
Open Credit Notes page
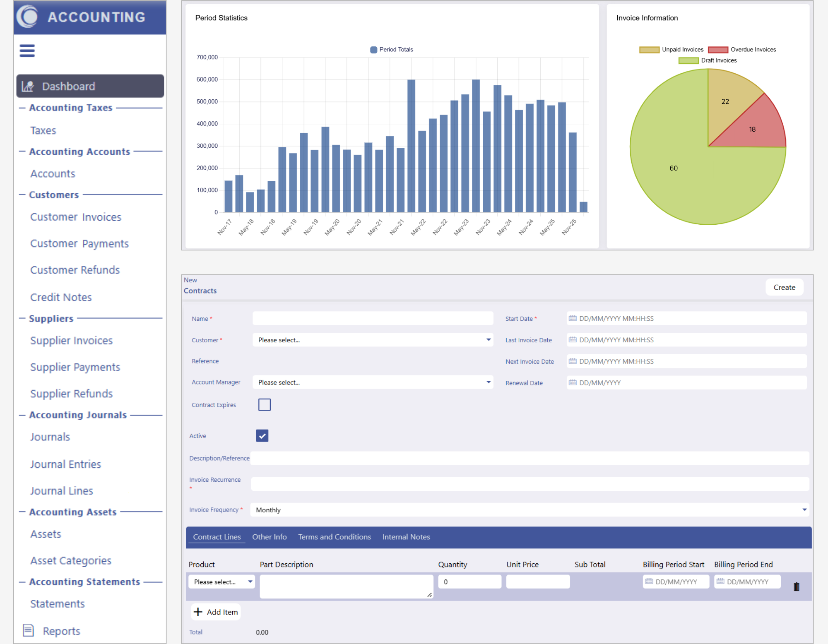click(x=61, y=297)
